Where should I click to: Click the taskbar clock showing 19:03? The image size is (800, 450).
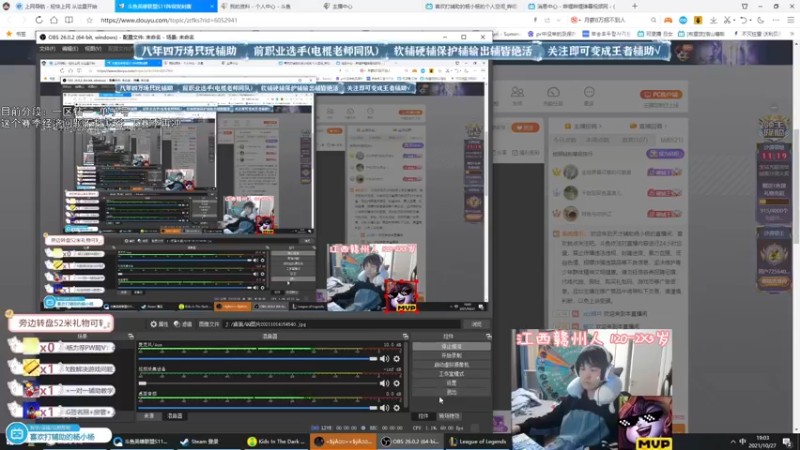tap(762, 441)
